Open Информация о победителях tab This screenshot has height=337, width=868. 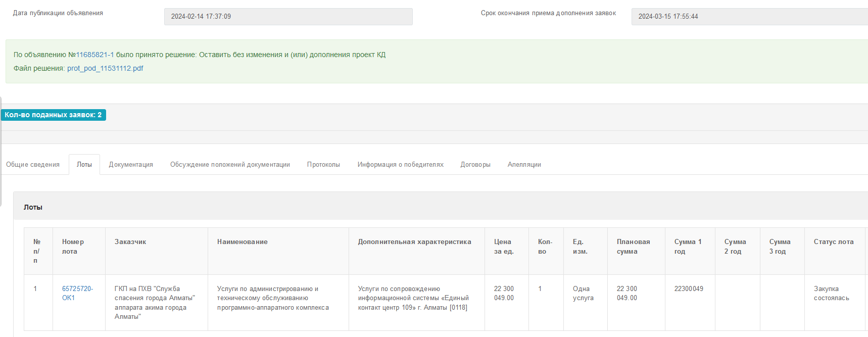400,165
